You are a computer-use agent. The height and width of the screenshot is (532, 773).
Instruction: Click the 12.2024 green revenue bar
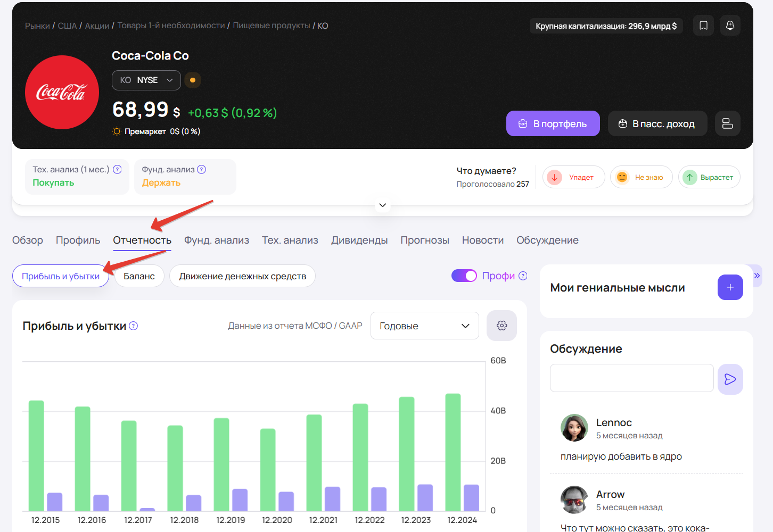tap(453, 452)
